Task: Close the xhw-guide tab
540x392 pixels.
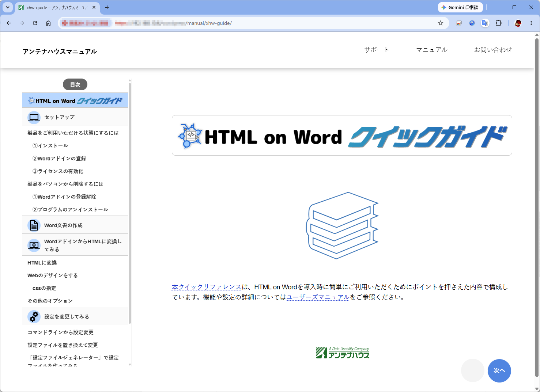Action: [x=94, y=7]
